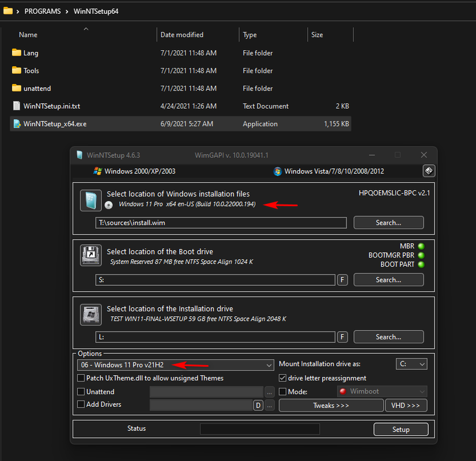Click the HPQOEMSLIC-BPC v2.1 label
476x461 pixels.
pos(394,193)
